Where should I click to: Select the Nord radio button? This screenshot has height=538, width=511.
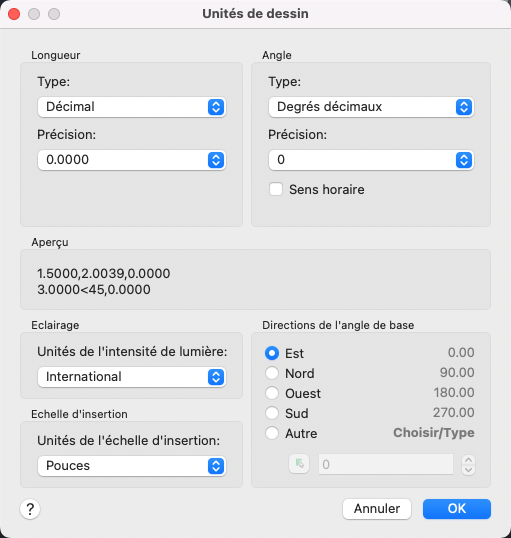pyautogui.click(x=272, y=373)
